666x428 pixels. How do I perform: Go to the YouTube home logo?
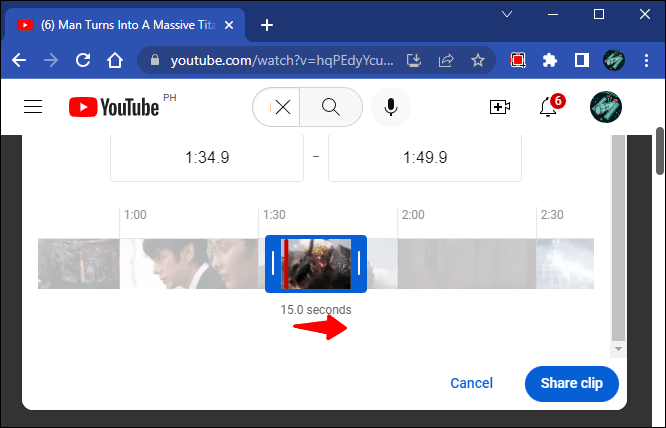[x=114, y=107]
